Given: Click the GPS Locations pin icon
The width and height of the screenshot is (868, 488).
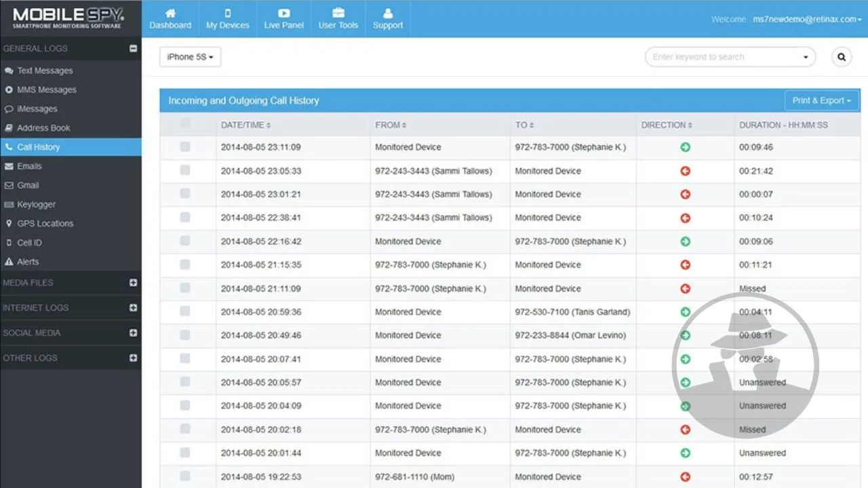Looking at the screenshot, I should (x=9, y=223).
